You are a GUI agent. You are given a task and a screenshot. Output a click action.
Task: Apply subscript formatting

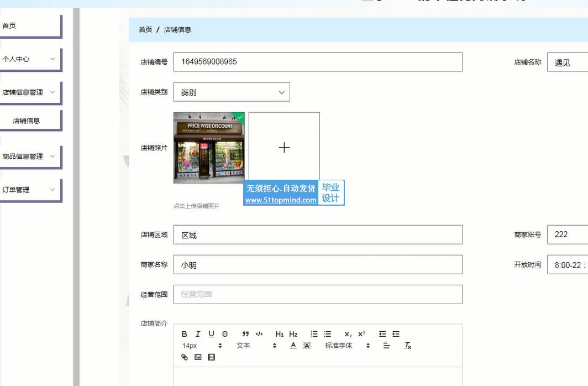(348, 334)
